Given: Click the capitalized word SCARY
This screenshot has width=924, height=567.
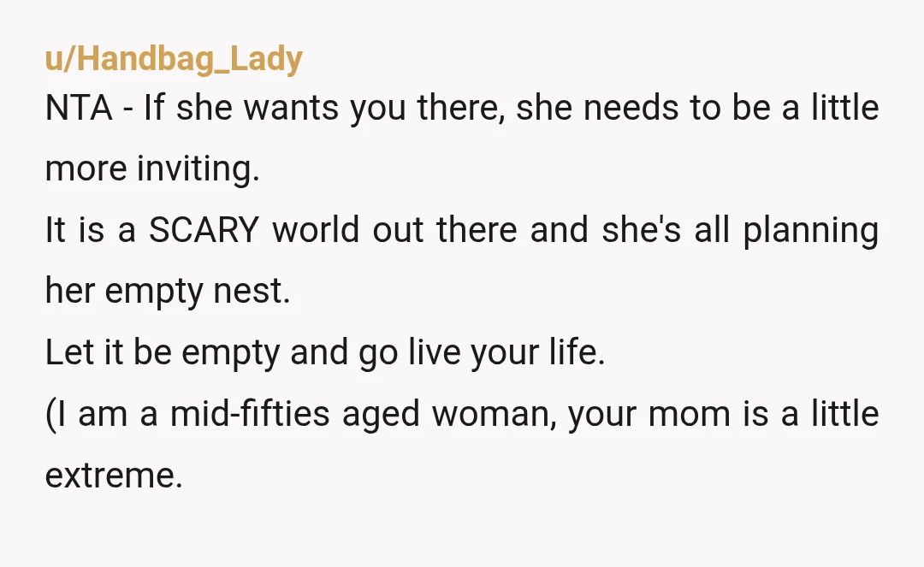Looking at the screenshot, I should click(204, 230).
